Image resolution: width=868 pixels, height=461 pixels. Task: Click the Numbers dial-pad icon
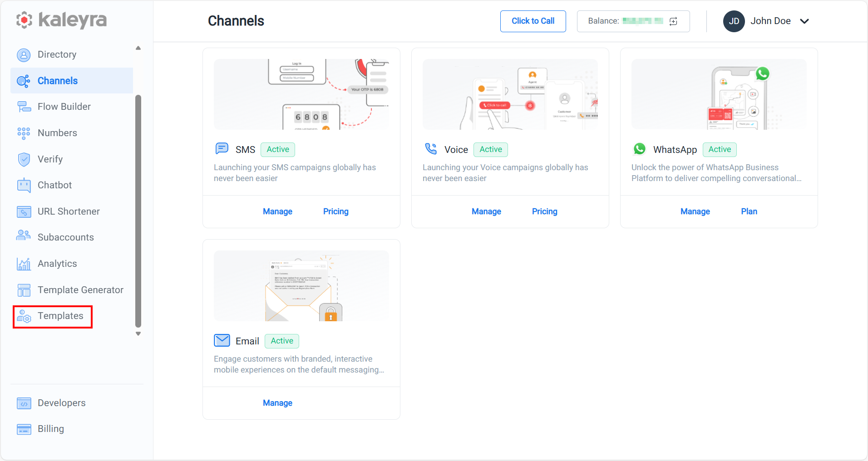(x=24, y=133)
